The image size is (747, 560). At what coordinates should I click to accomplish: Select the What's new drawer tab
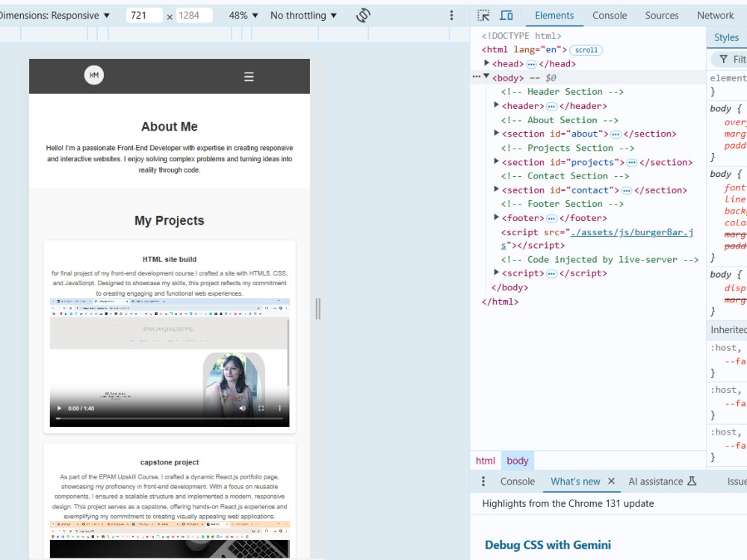[575, 482]
